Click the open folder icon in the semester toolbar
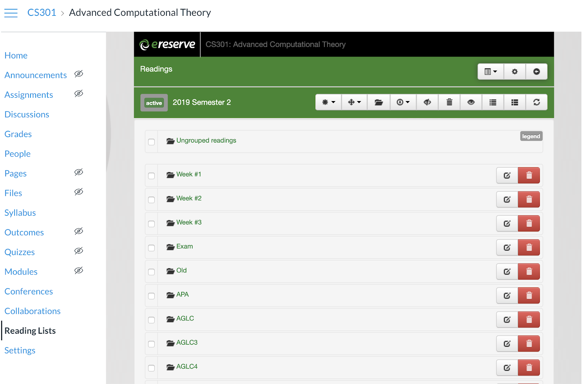 [379, 102]
